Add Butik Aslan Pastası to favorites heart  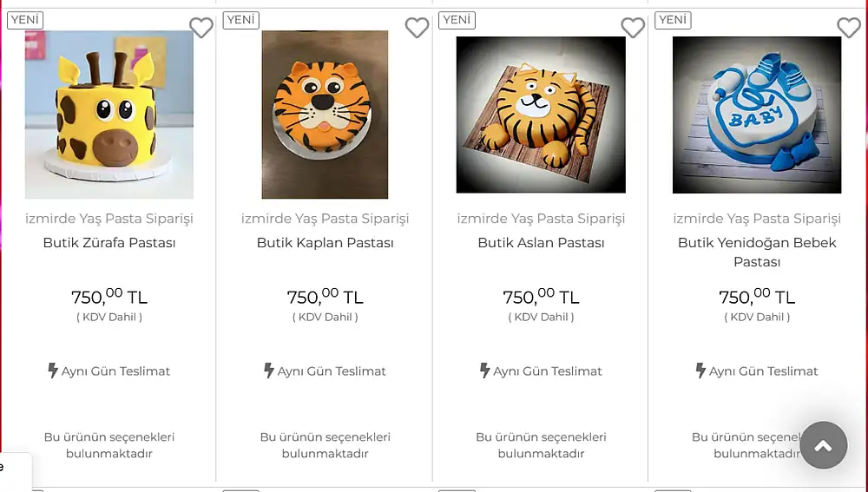633,29
